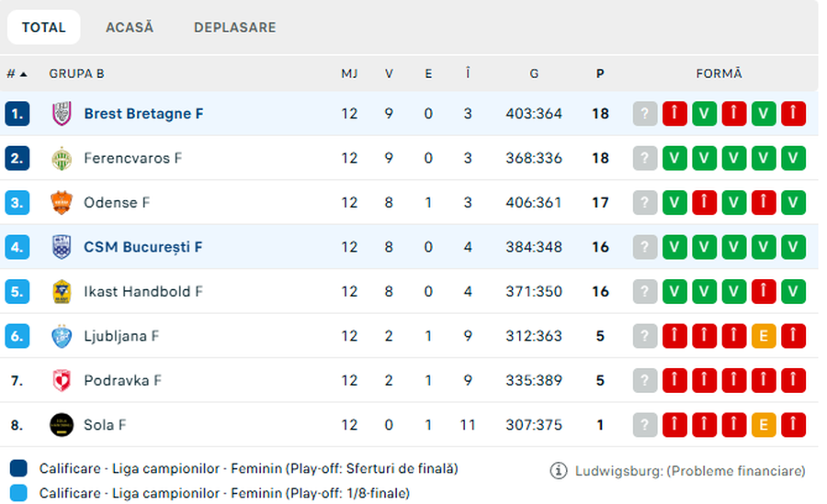
Task: Click the Sola team logo
Action: [62, 425]
